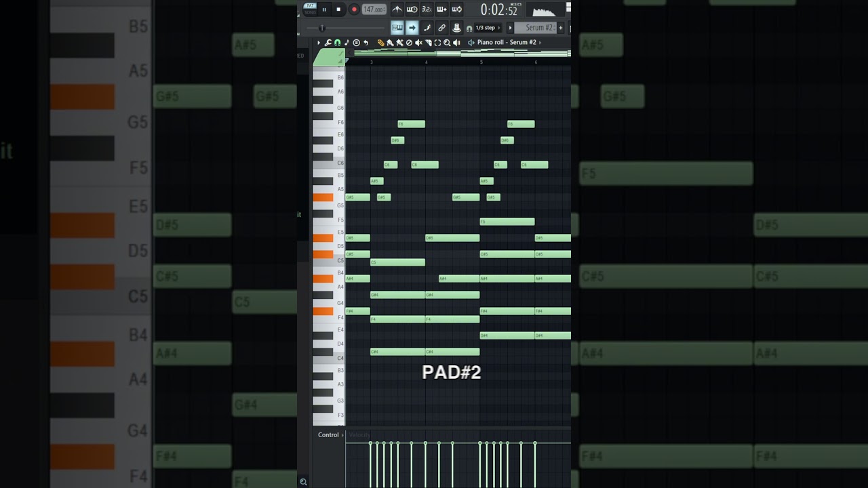Click the Control label in event editor

click(328, 435)
